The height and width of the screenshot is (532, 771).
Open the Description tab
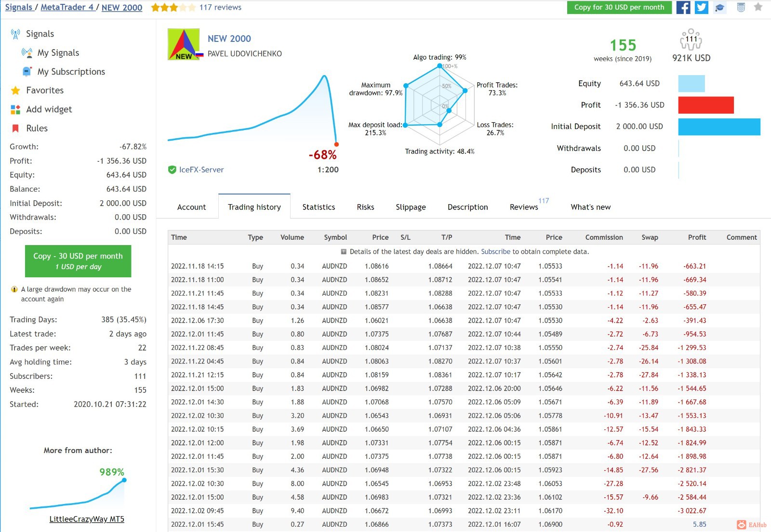click(x=467, y=207)
